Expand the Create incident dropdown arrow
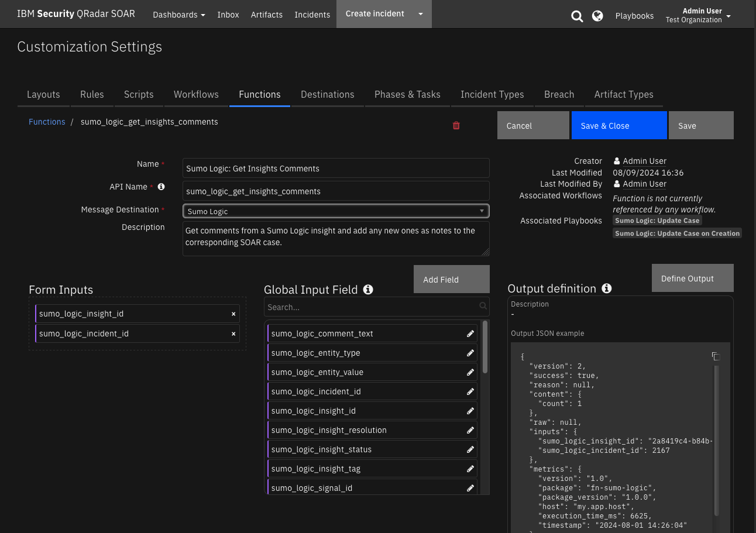This screenshot has width=756, height=533. pyautogui.click(x=420, y=14)
